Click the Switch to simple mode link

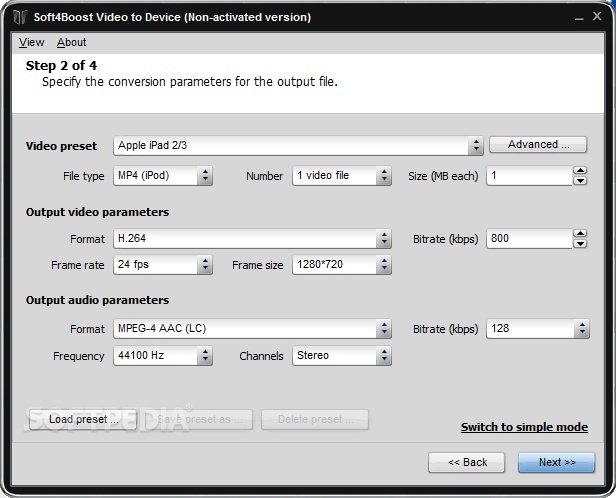(x=524, y=427)
